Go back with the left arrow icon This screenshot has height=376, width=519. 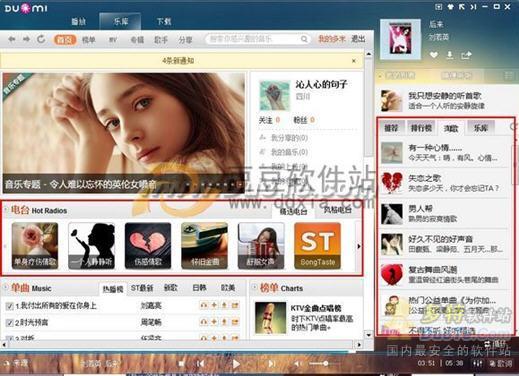(x=12, y=39)
